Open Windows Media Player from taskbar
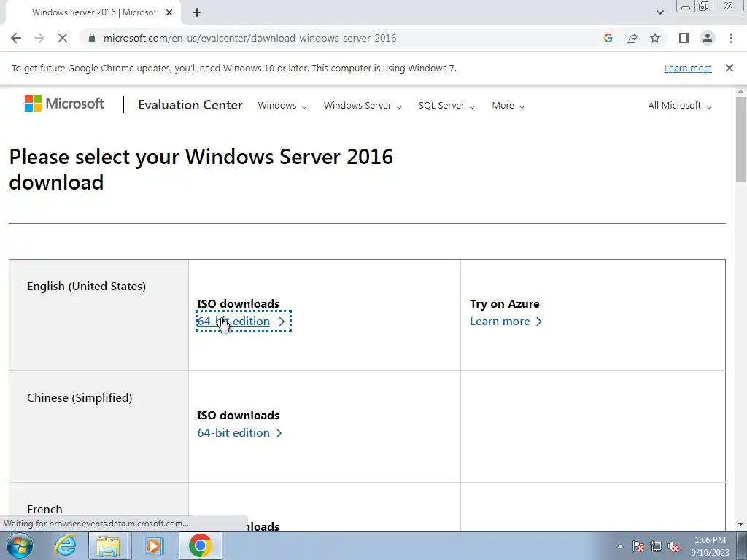This screenshot has width=747, height=560. [153, 545]
